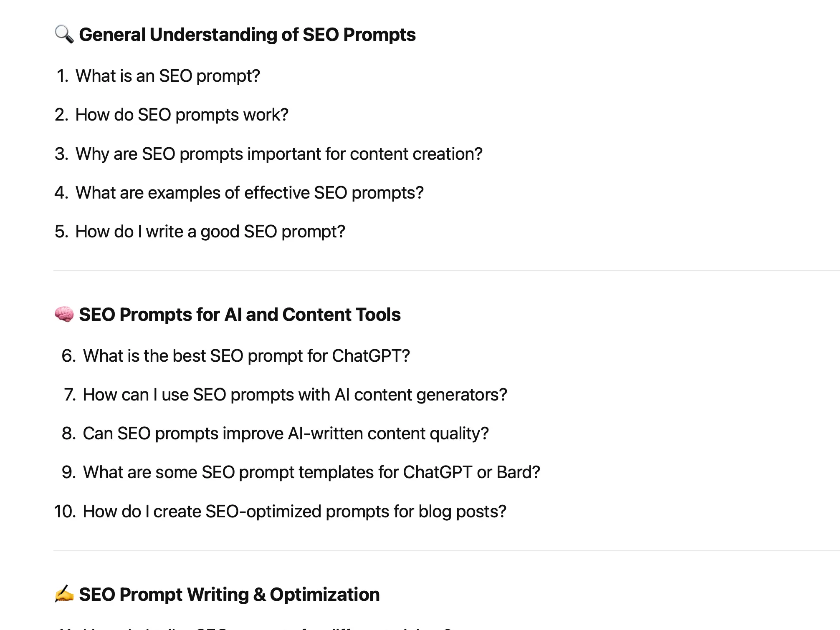840x630 pixels.
Task: Click list number 10 marker
Action: click(x=65, y=512)
